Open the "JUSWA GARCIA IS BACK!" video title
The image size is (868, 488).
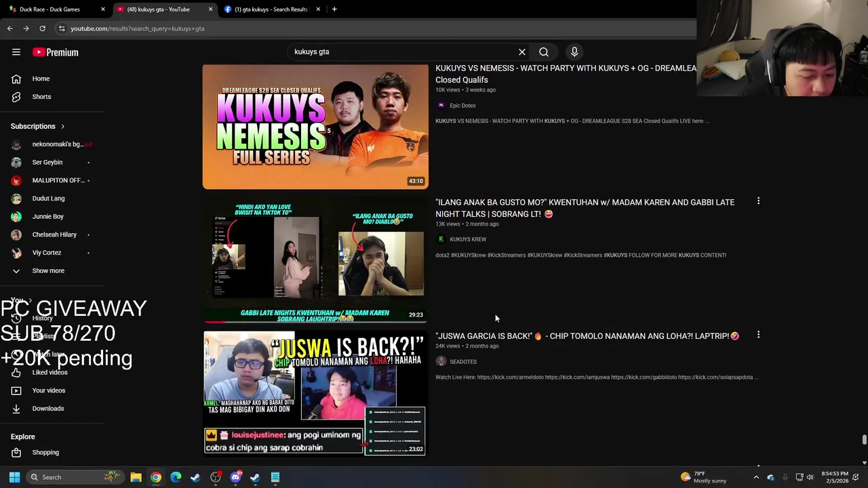tap(587, 336)
